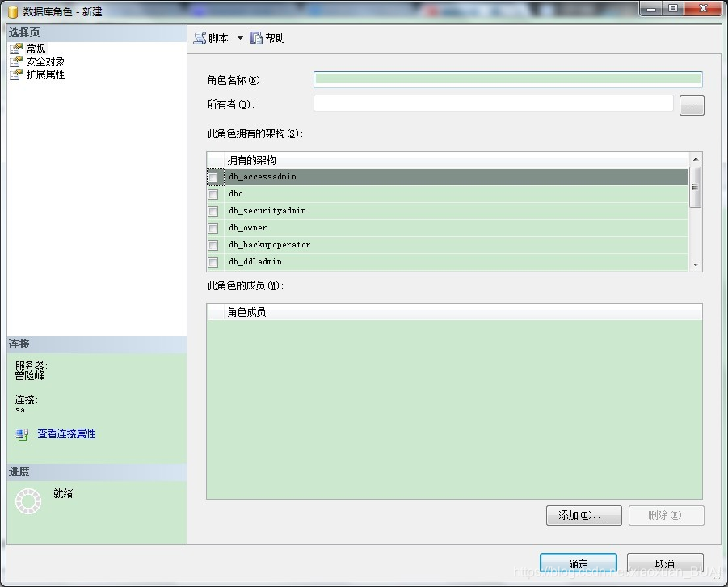Screen dimensions: 728x587
Task: Select the db_owner row text
Action: tap(248, 228)
